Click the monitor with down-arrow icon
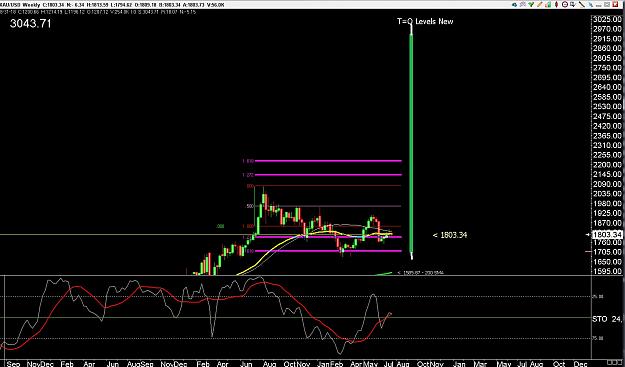 (573, 4)
